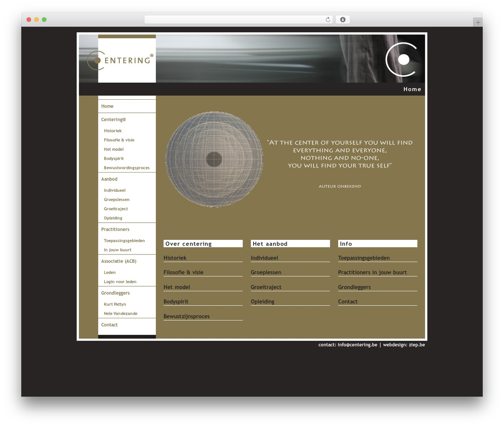Open Grondleggers in sidebar menu
Screen dimensions: 504x427
115,293
